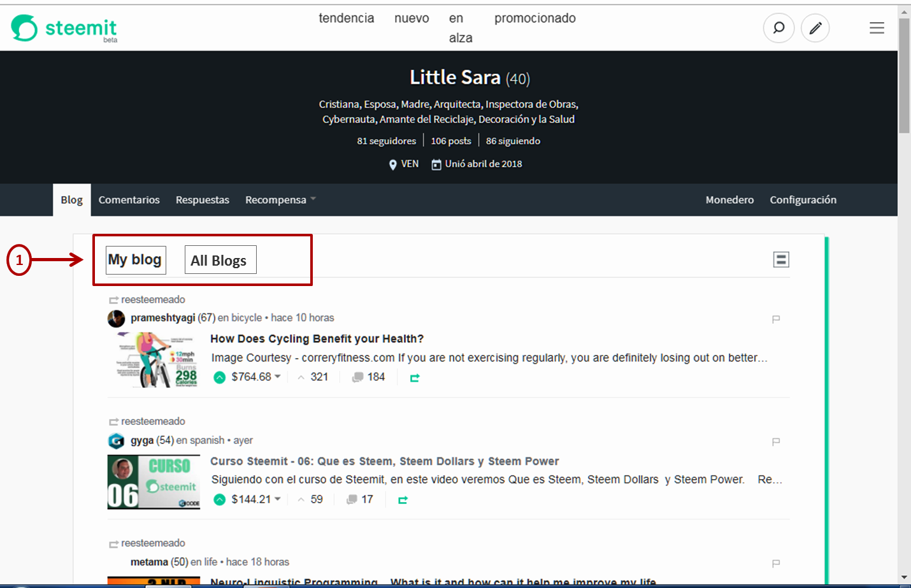Open the life tag link
The width and height of the screenshot is (911, 588).
click(x=211, y=562)
